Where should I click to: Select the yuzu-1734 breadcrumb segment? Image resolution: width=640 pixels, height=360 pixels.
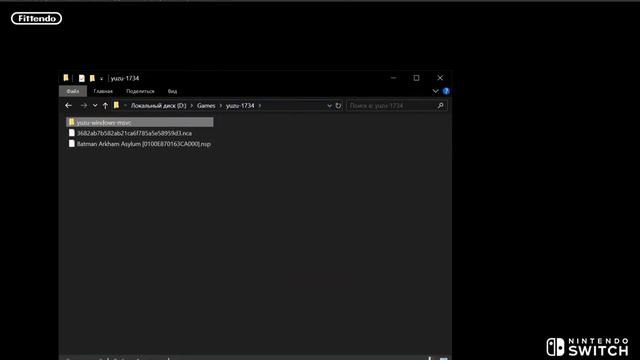[240, 106]
